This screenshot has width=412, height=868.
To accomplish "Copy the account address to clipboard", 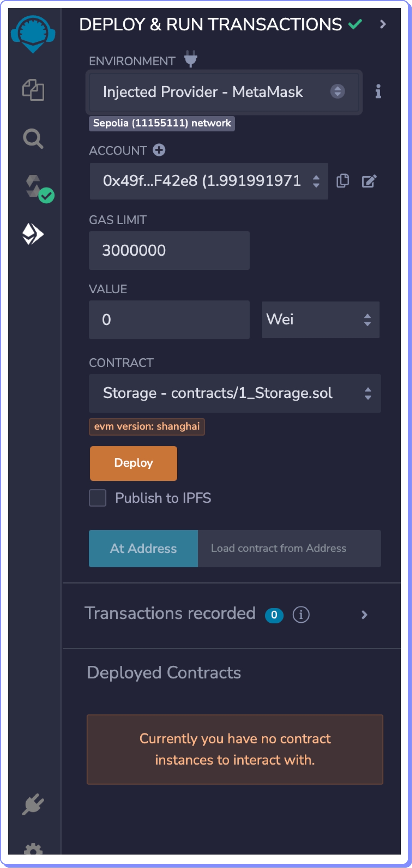I will tap(342, 181).
